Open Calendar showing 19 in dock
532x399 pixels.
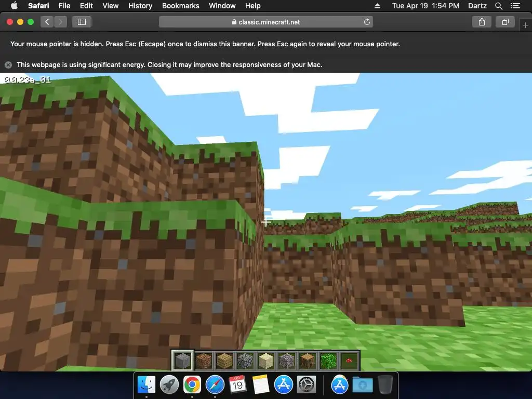[237, 384]
